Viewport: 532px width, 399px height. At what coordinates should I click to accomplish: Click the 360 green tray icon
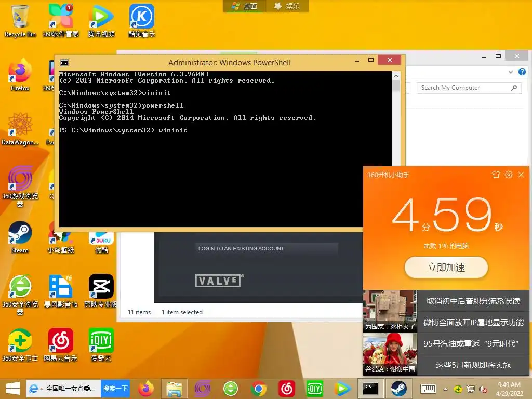point(458,389)
